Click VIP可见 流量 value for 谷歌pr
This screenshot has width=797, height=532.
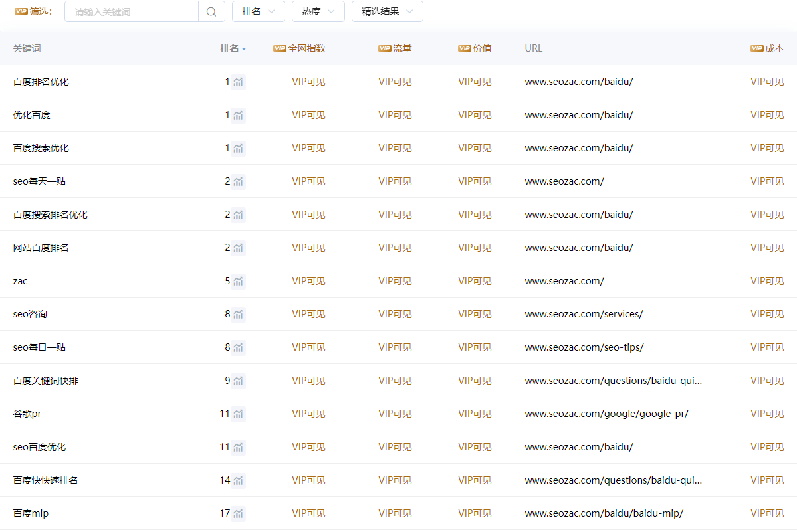(395, 414)
